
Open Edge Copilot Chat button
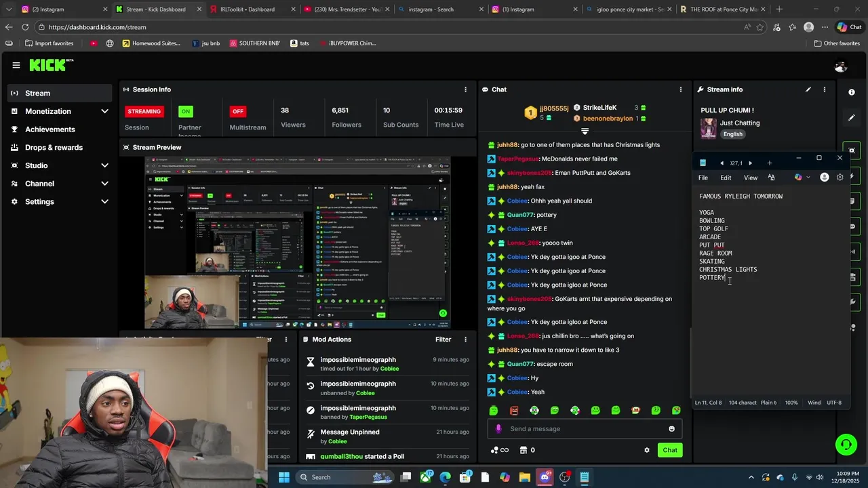(x=849, y=27)
